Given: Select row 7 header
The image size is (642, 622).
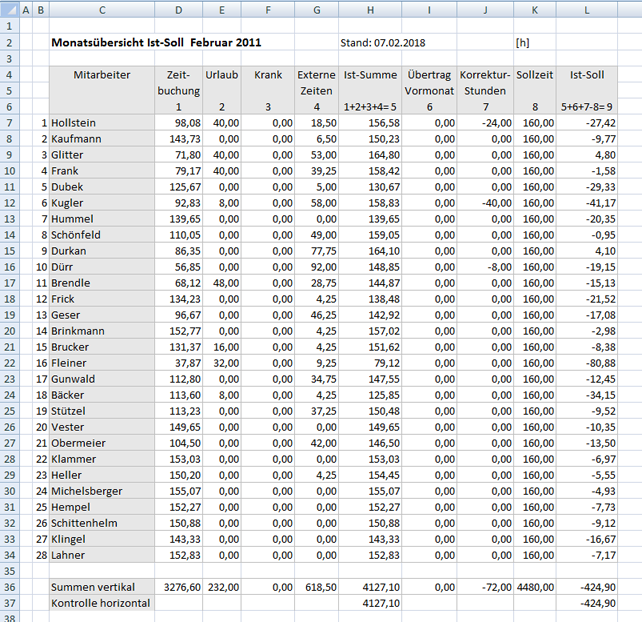Looking at the screenshot, I should tap(9, 123).
